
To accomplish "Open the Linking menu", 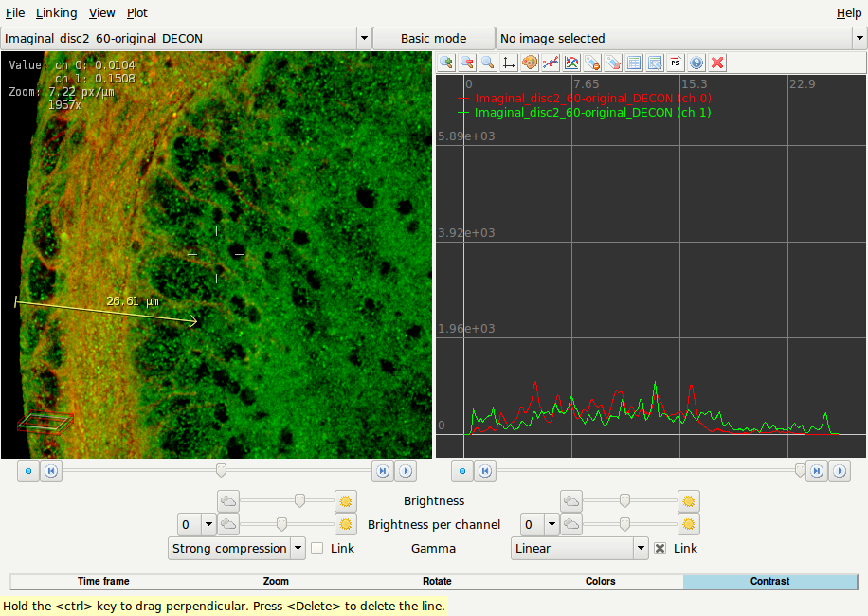I will click(x=56, y=13).
